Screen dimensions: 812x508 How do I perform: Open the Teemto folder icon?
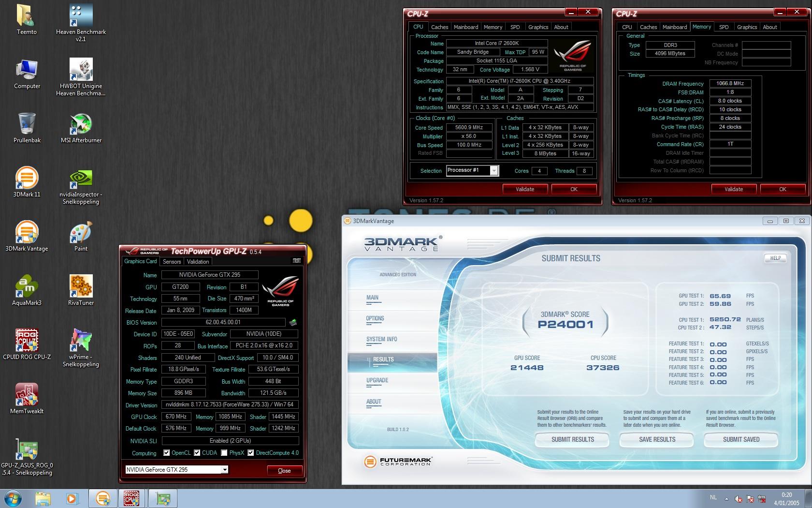click(27, 19)
